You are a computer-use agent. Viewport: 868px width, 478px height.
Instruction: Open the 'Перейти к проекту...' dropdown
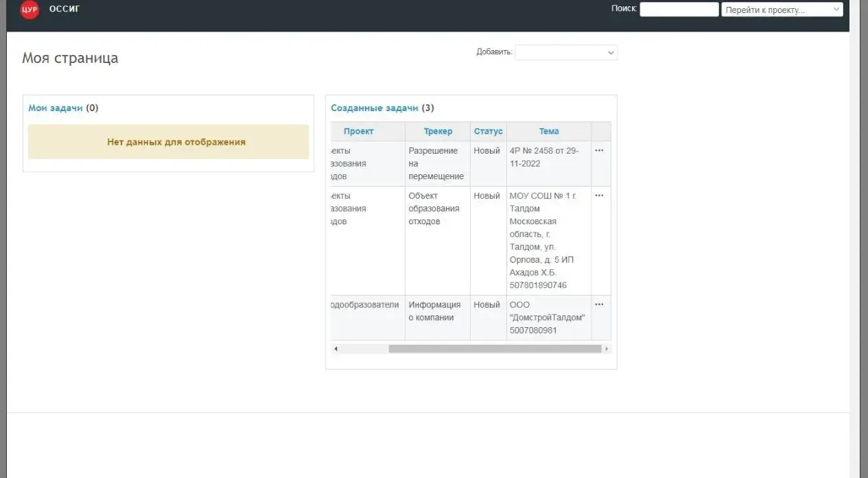coord(782,10)
